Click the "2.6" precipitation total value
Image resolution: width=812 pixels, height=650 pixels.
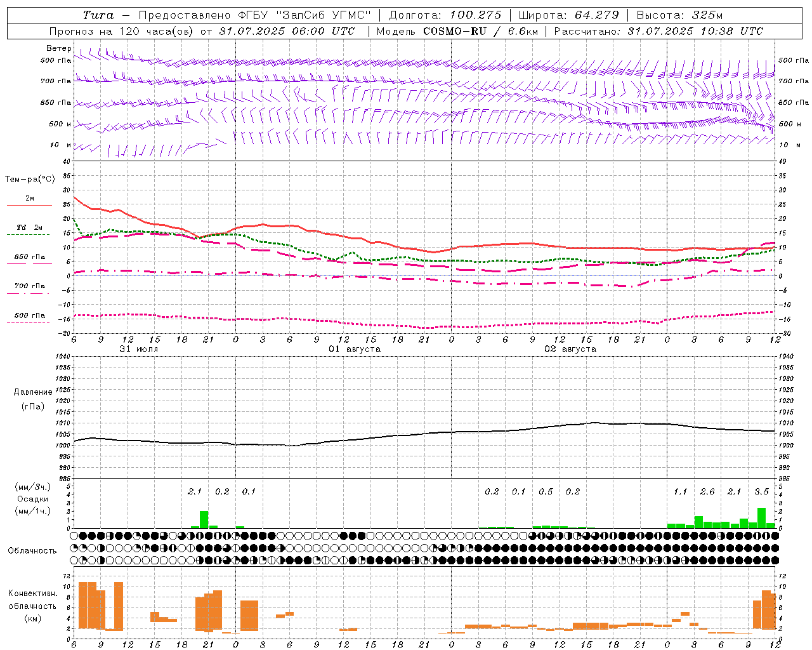pyautogui.click(x=707, y=491)
